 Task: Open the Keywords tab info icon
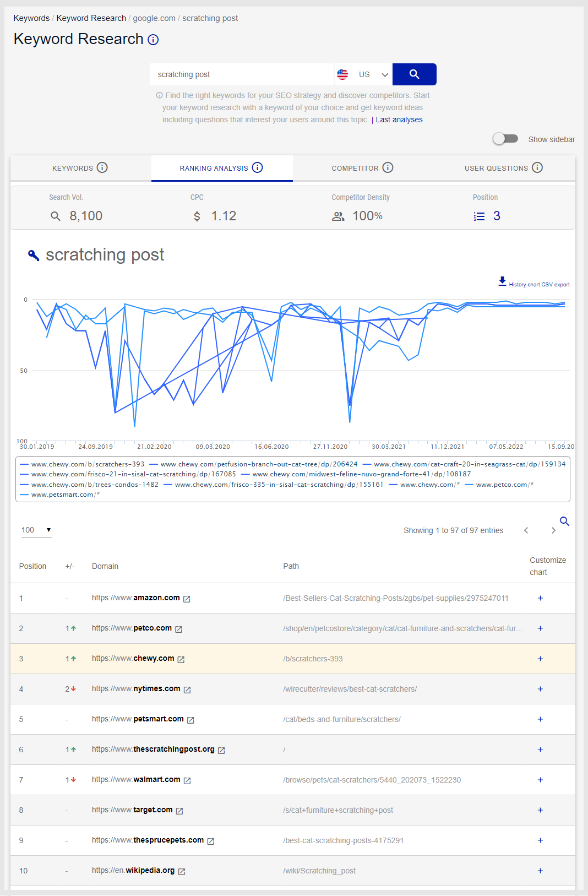[102, 167]
